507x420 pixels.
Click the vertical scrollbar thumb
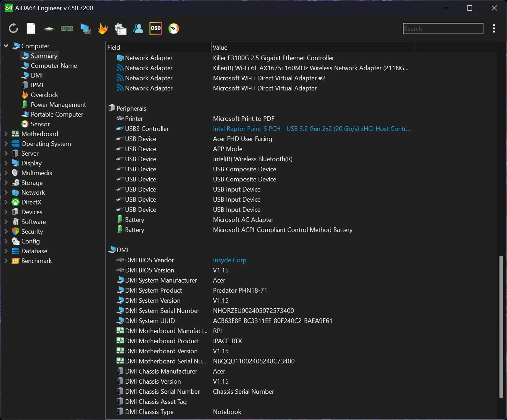[x=501, y=327]
